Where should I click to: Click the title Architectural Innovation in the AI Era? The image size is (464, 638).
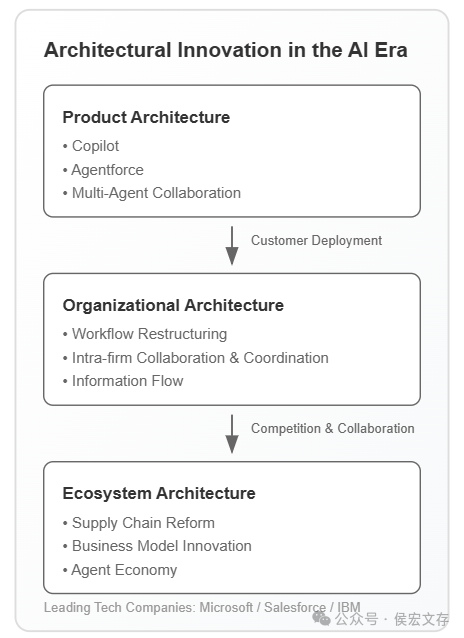(226, 50)
